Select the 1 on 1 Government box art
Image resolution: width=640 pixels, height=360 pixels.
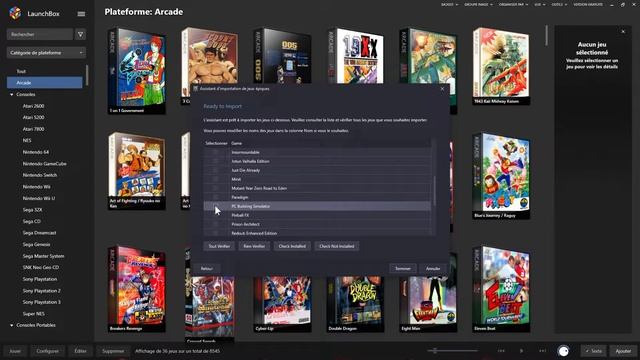click(x=137, y=71)
